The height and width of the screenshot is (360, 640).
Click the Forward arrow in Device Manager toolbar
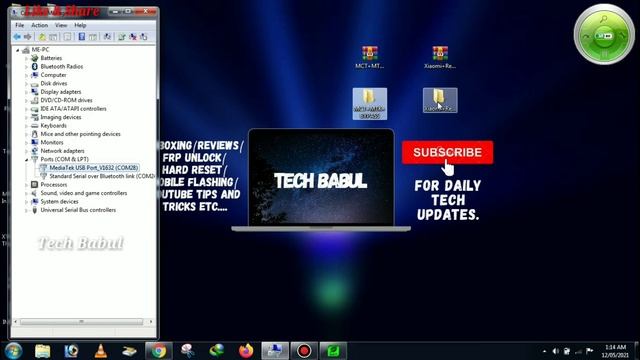(27, 37)
